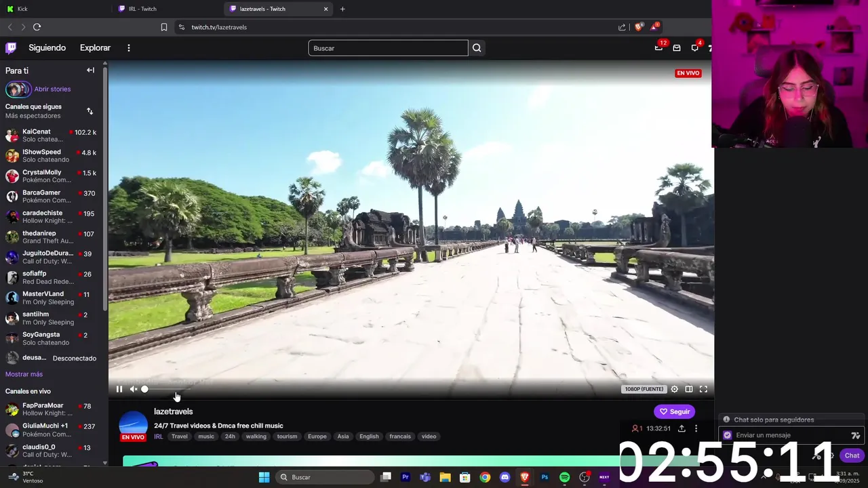868x488 pixels.
Task: Open Premiere Pro from the taskbar
Action: 406,477
